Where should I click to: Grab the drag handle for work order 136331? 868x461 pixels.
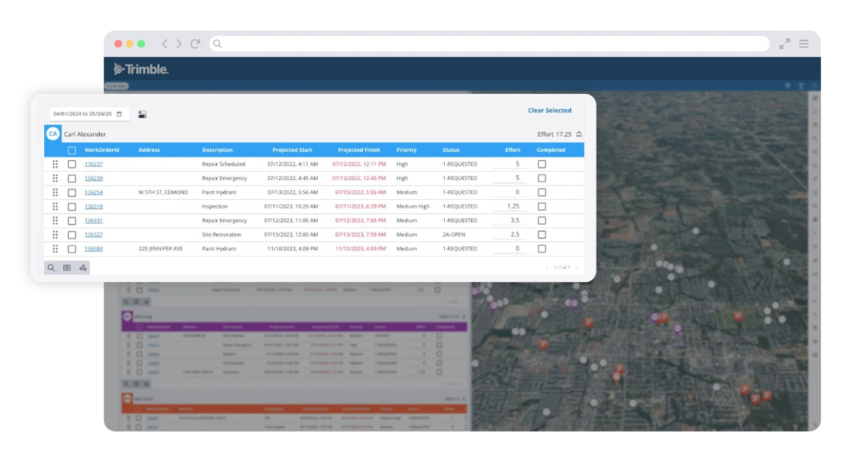[x=55, y=221]
